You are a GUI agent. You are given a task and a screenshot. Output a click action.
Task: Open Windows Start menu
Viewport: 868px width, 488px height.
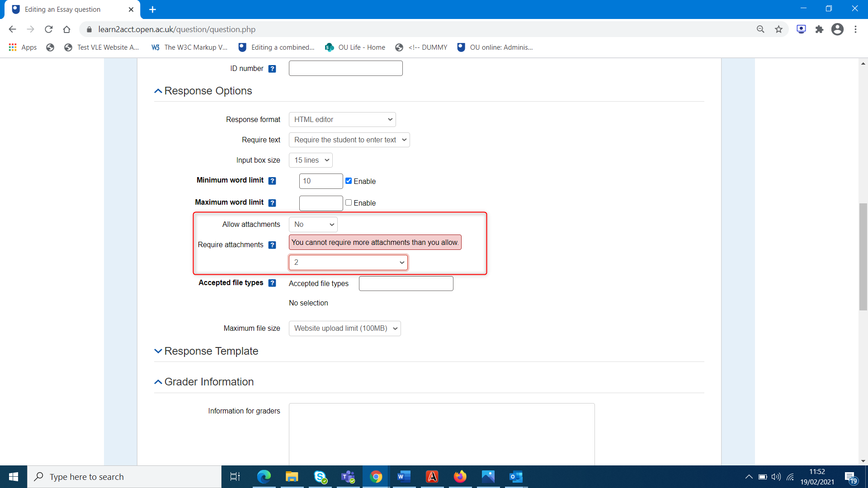[x=14, y=477]
